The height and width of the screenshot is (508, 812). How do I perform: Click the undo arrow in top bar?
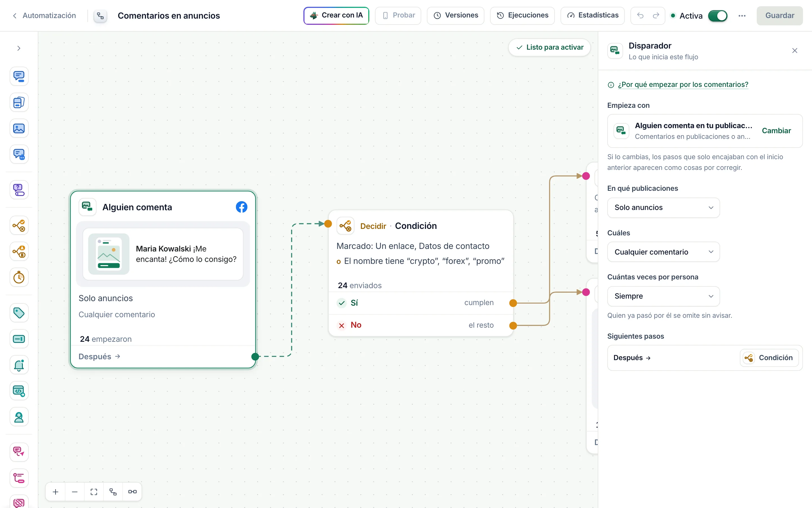click(640, 16)
